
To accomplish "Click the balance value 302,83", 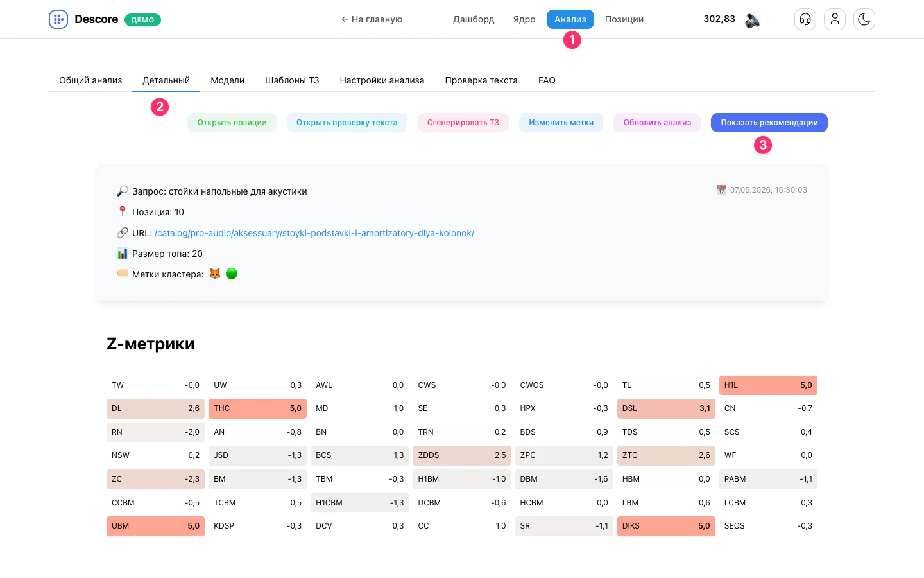I will pos(719,19).
